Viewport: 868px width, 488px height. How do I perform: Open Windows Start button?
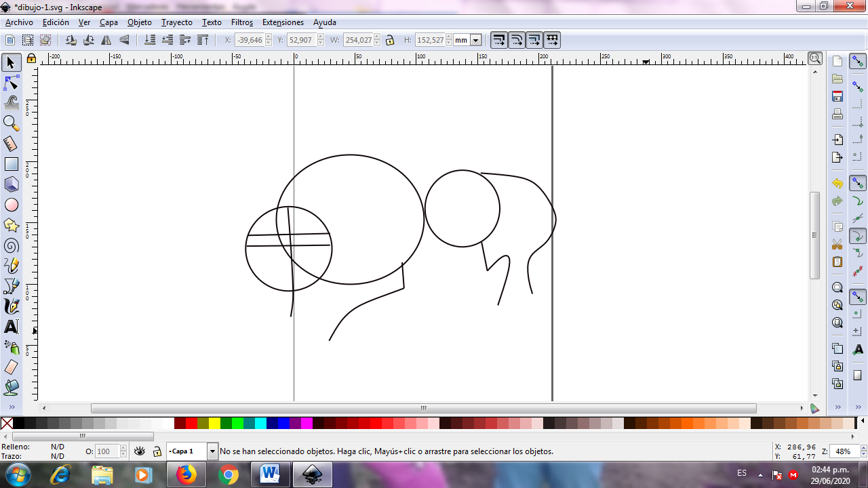pos(15,474)
